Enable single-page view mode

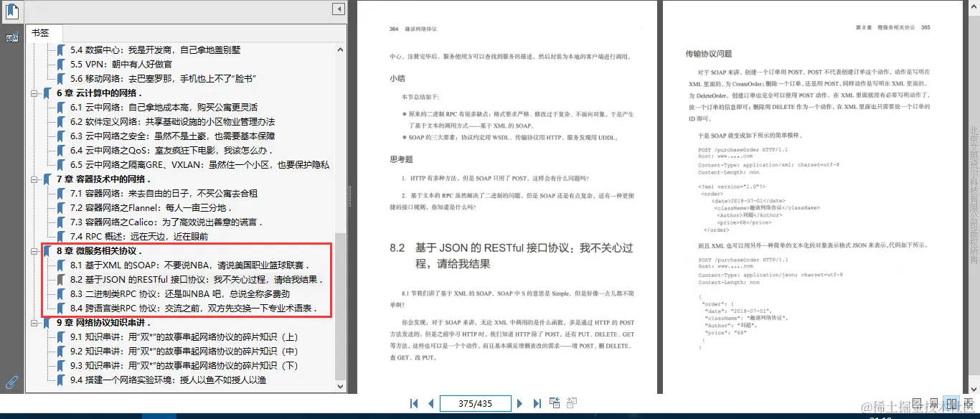pos(917,403)
